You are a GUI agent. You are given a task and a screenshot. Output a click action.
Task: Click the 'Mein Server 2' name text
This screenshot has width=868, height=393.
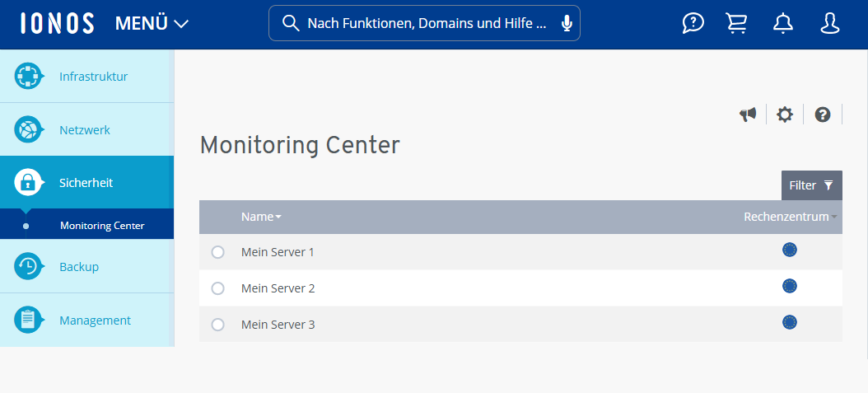coord(278,288)
